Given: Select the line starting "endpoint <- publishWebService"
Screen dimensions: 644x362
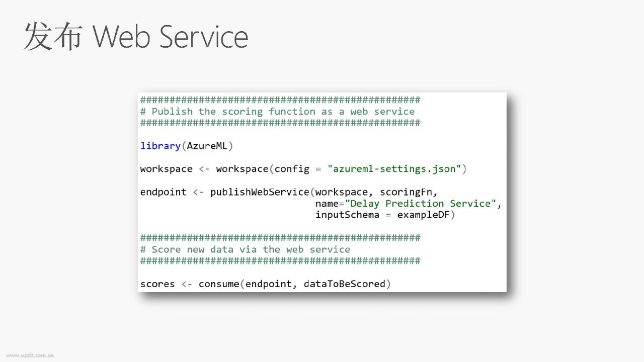Looking at the screenshot, I should [289, 192].
